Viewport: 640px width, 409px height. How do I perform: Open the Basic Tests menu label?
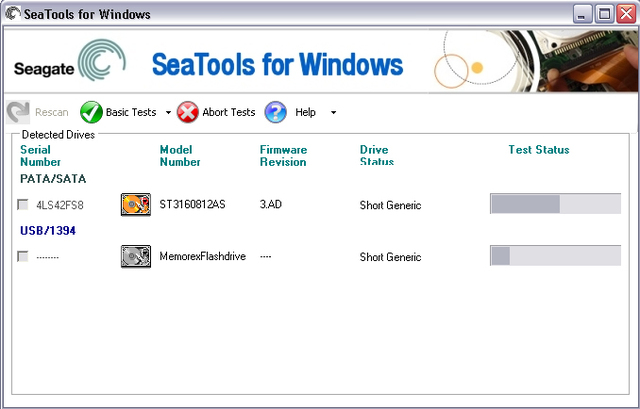(x=131, y=112)
